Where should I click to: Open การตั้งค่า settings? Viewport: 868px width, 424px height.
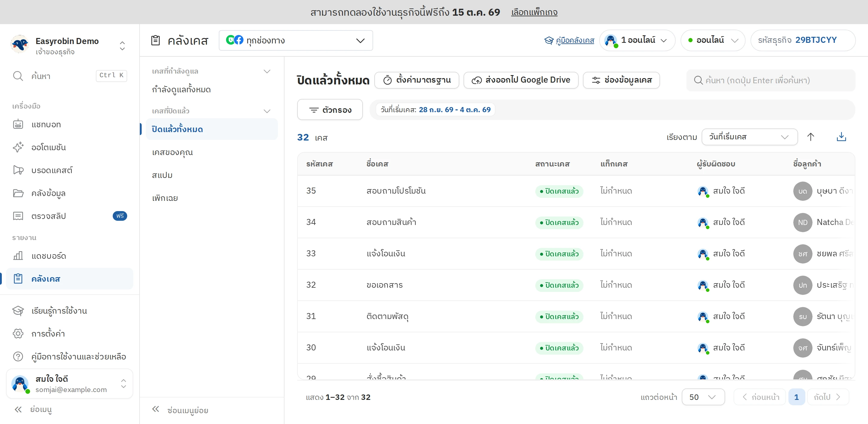click(70, 333)
